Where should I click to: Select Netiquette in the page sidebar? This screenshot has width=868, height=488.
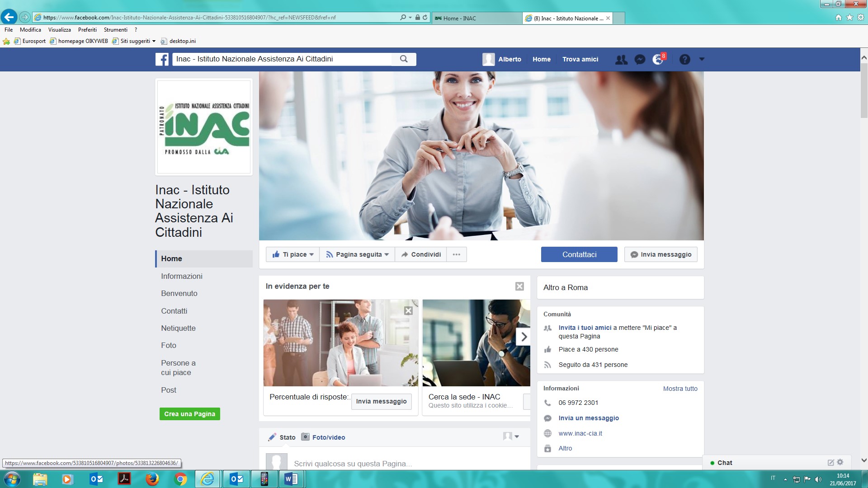[178, 328]
